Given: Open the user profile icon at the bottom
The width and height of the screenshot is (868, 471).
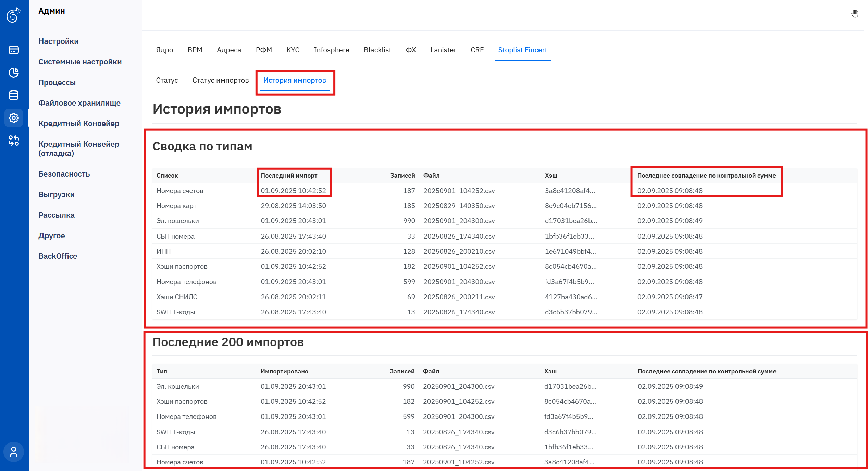Looking at the screenshot, I should (x=14, y=452).
